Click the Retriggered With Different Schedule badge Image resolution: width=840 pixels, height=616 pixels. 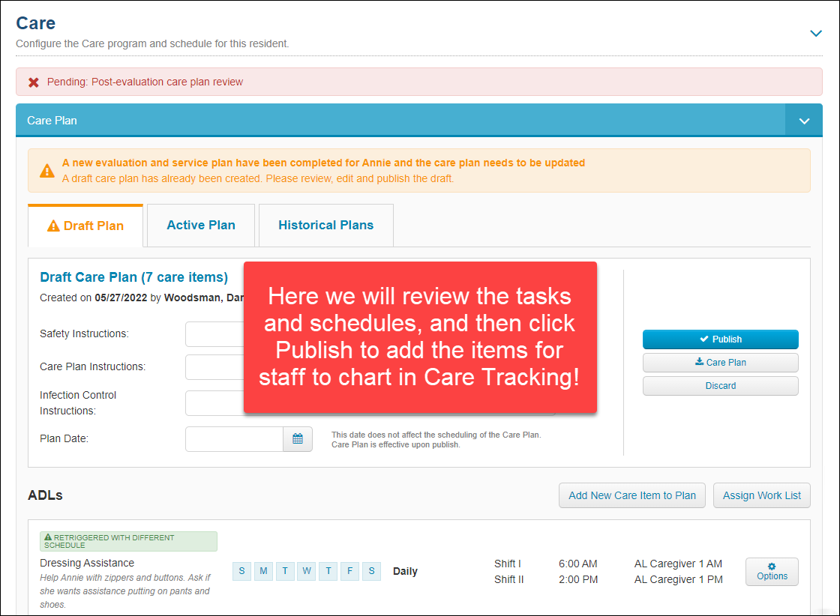click(x=128, y=541)
